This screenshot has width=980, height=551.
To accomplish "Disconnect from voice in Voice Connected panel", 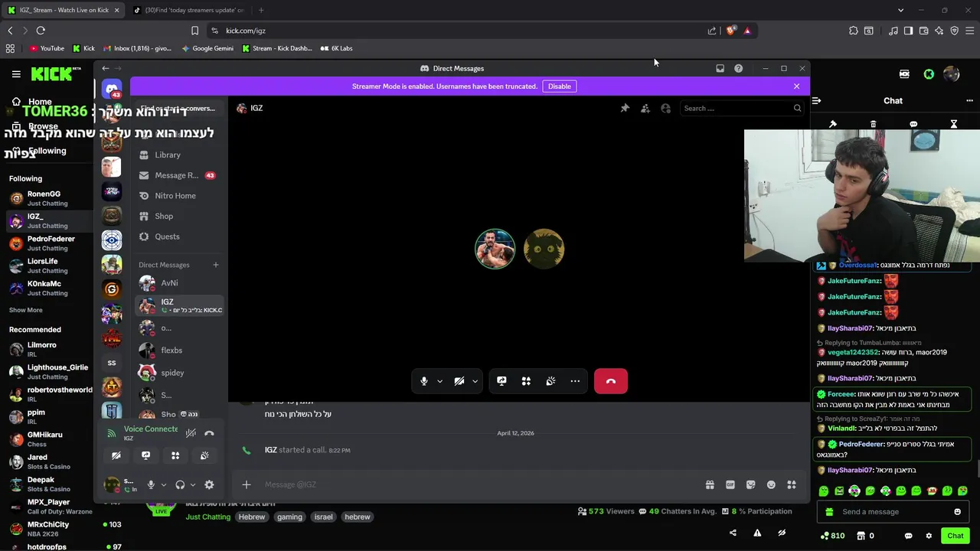I will coord(209,433).
